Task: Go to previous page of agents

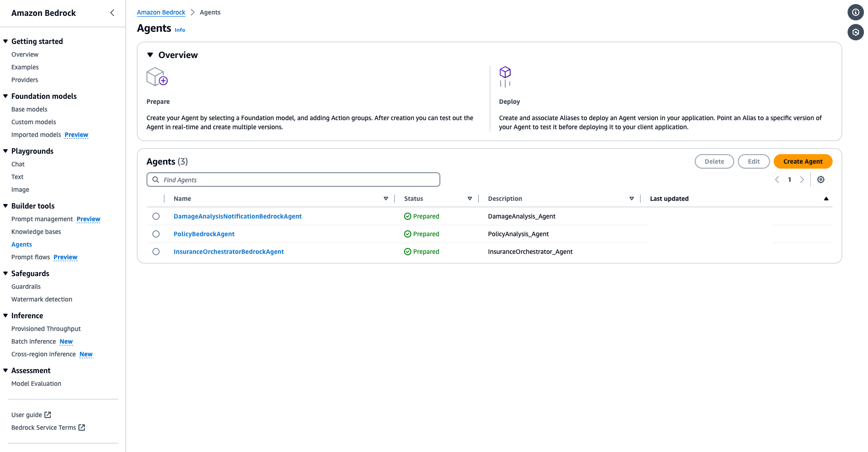Action: pyautogui.click(x=777, y=180)
